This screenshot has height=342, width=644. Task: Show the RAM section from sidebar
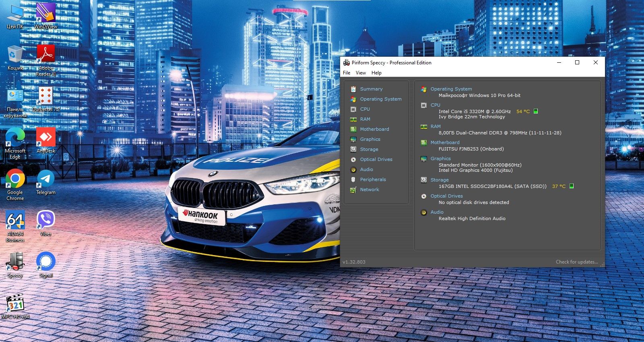click(365, 119)
